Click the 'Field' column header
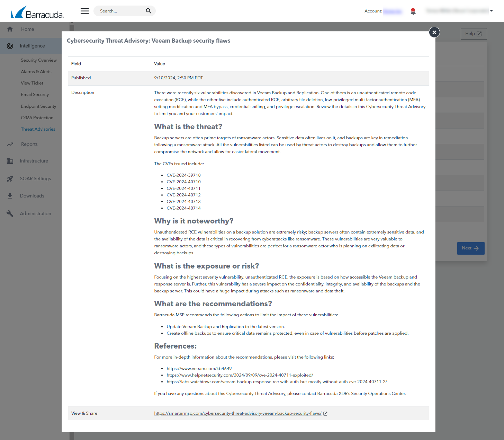The height and width of the screenshot is (440, 504). click(76, 64)
